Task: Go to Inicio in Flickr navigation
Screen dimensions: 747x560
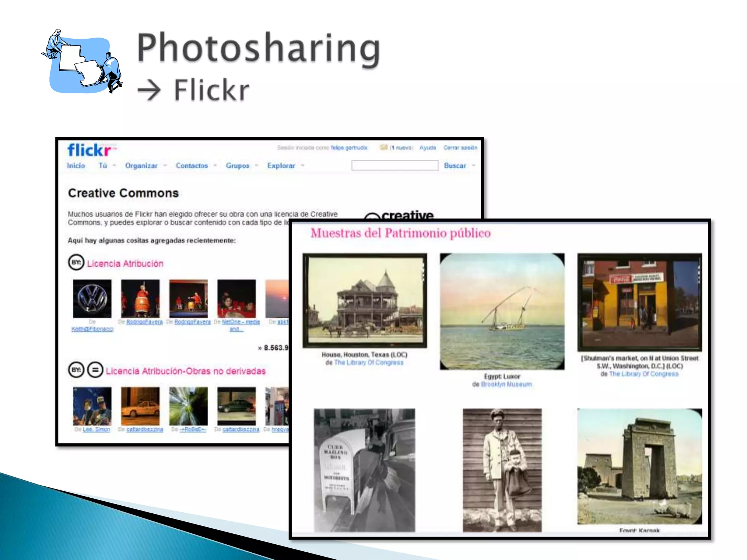Action: (76, 166)
